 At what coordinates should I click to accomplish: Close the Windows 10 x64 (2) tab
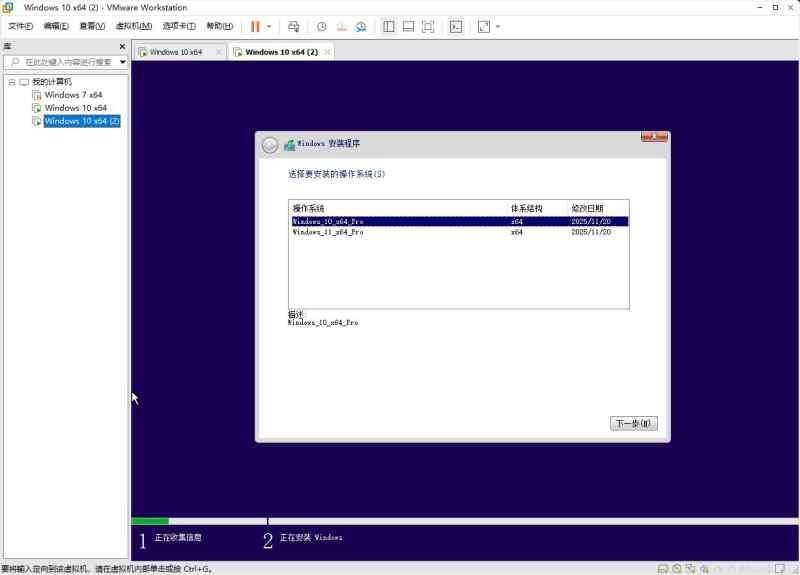(x=327, y=52)
